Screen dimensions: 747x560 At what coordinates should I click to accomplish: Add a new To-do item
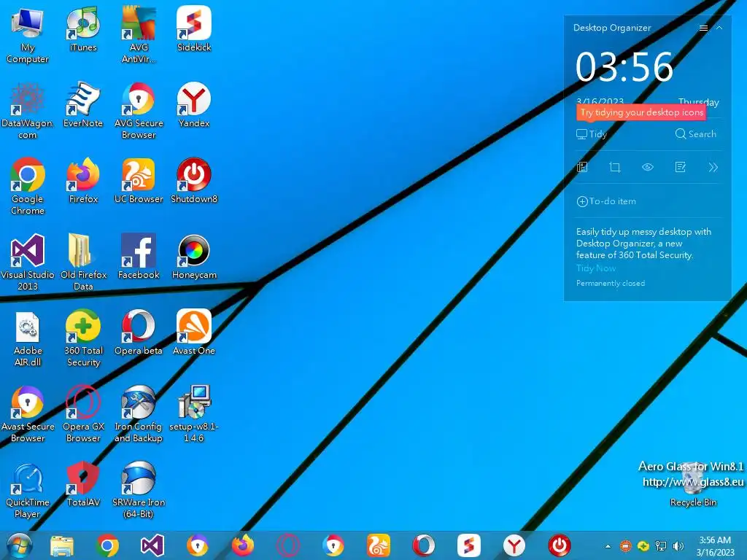pyautogui.click(x=606, y=201)
